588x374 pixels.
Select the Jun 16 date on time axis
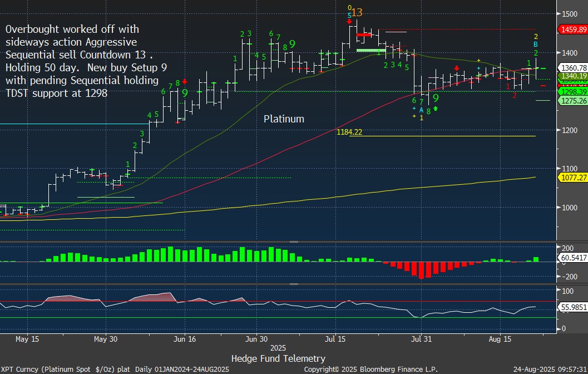pyautogui.click(x=184, y=338)
